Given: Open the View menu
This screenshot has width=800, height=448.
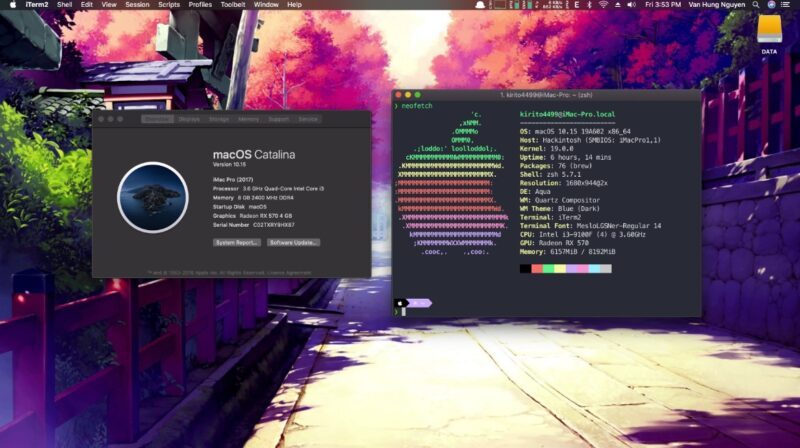Looking at the screenshot, I should click(x=109, y=5).
